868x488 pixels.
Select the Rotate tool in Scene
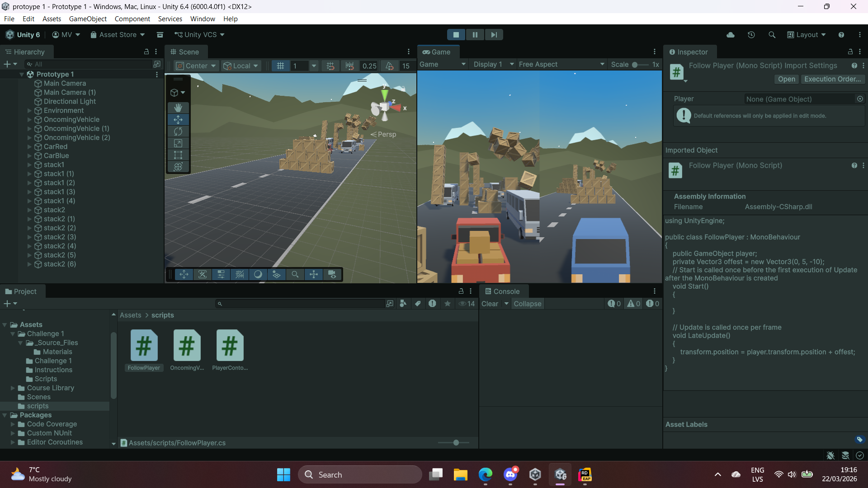pyautogui.click(x=178, y=131)
